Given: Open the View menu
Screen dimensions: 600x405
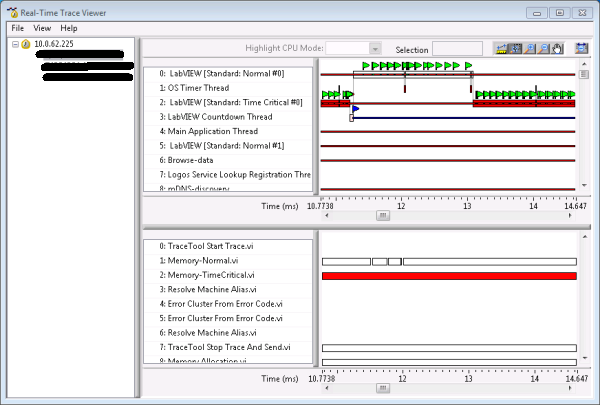Looking at the screenshot, I should click(42, 28).
